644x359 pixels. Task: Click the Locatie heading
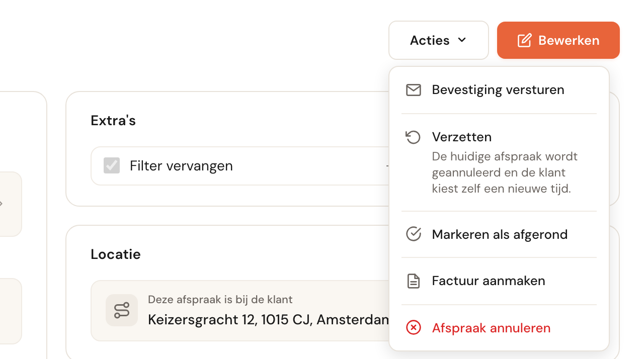(x=116, y=254)
